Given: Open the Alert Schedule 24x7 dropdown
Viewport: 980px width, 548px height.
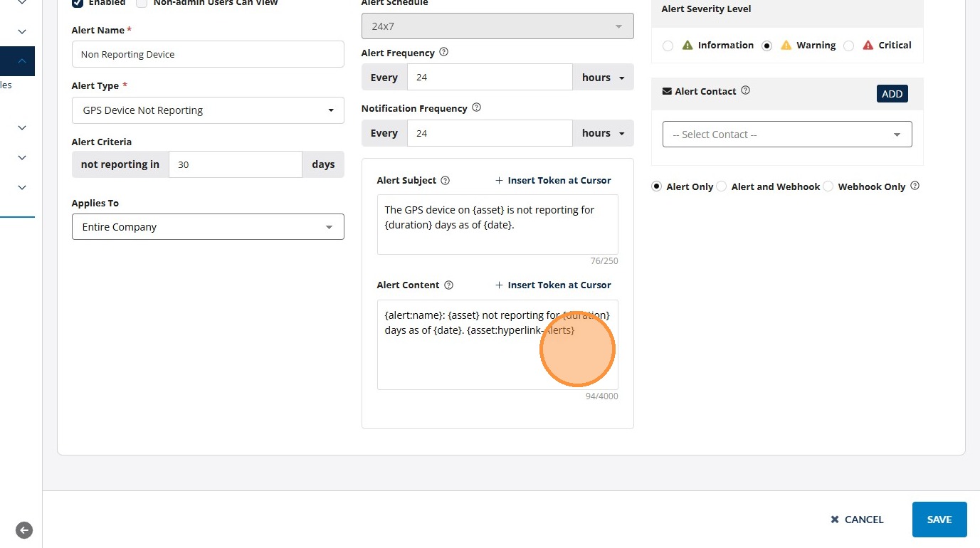Looking at the screenshot, I should coord(497,26).
